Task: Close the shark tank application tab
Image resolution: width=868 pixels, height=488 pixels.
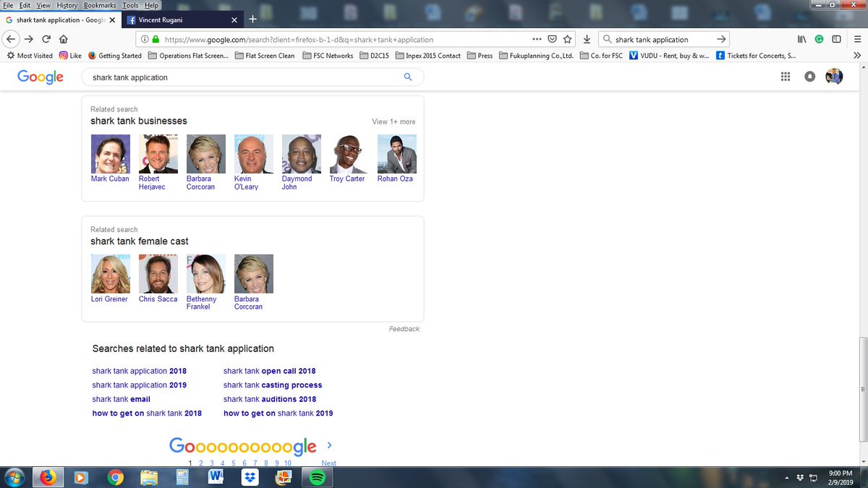Action: point(112,20)
